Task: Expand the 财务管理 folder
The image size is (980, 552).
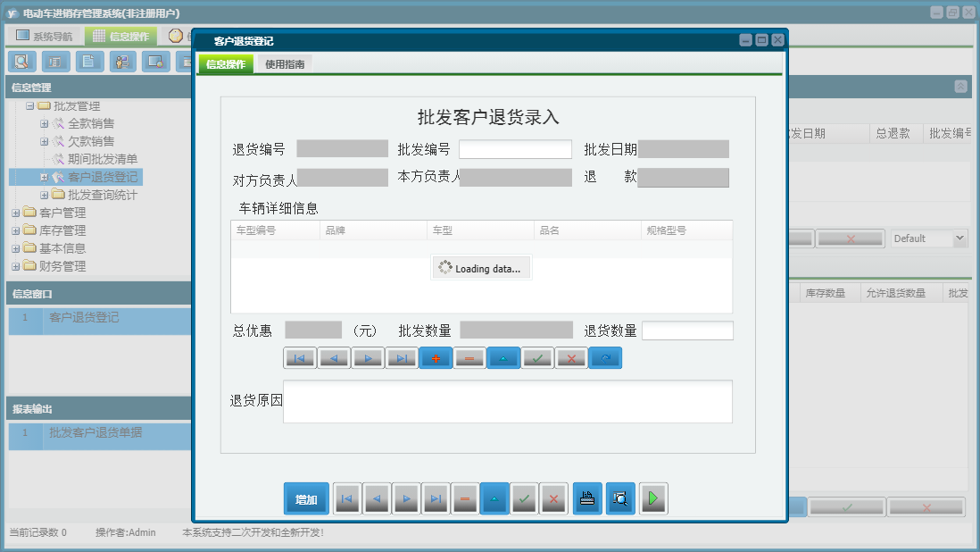Action: [16, 266]
